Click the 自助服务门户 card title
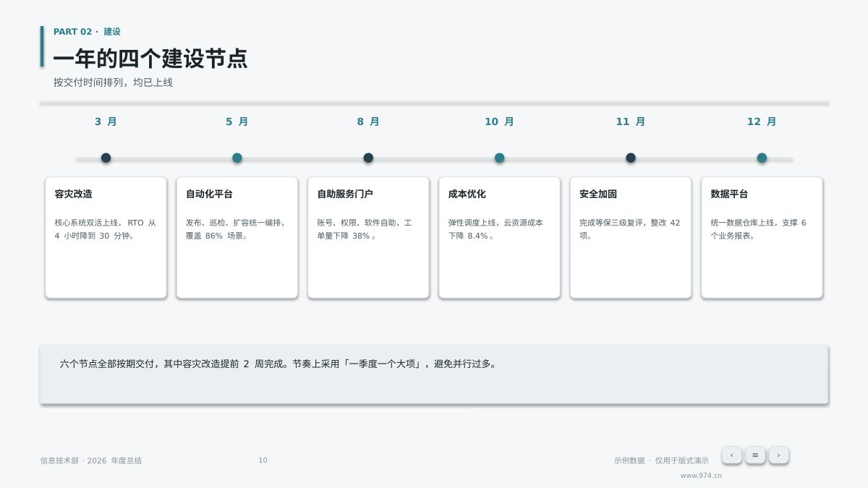Viewport: 868px width, 488px height. click(x=345, y=194)
